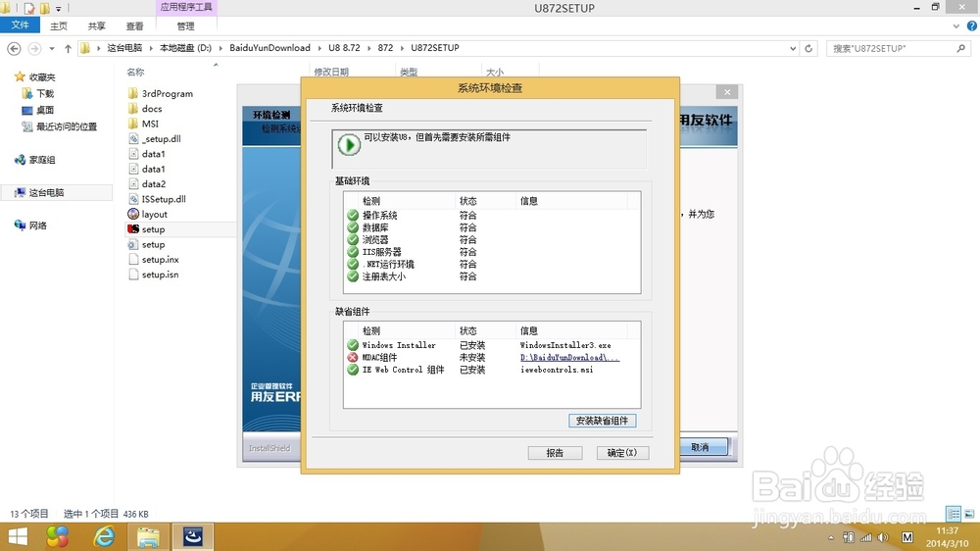The width and height of the screenshot is (980, 551).
Task: Click green check icon beside 操作系统
Action: (353, 215)
